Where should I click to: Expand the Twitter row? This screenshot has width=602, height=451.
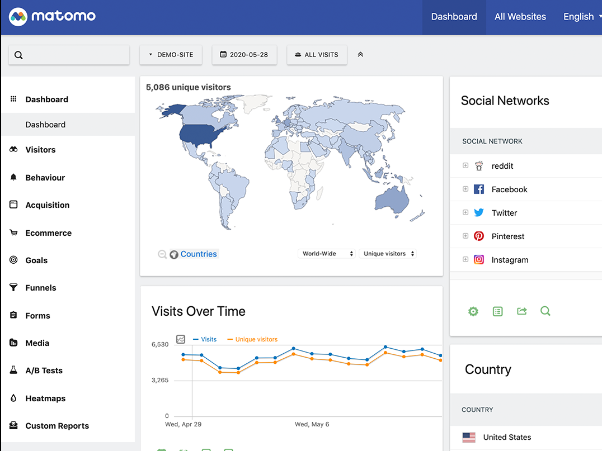click(465, 213)
